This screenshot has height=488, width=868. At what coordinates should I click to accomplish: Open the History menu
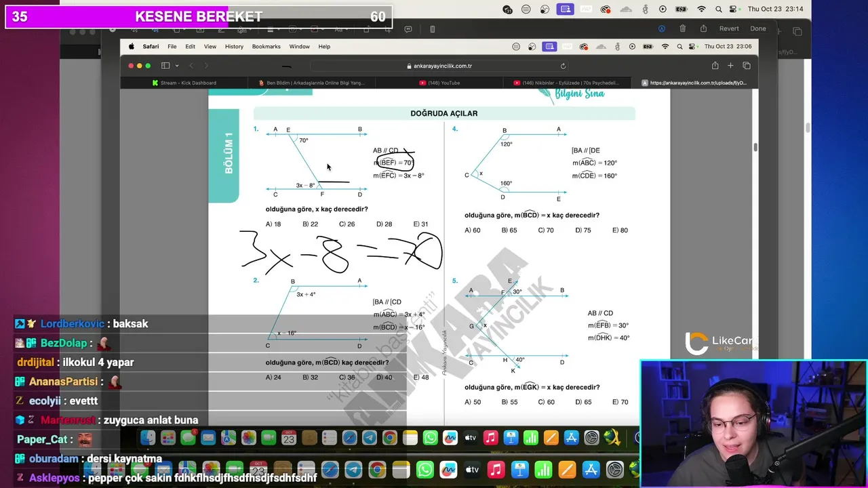pos(234,47)
